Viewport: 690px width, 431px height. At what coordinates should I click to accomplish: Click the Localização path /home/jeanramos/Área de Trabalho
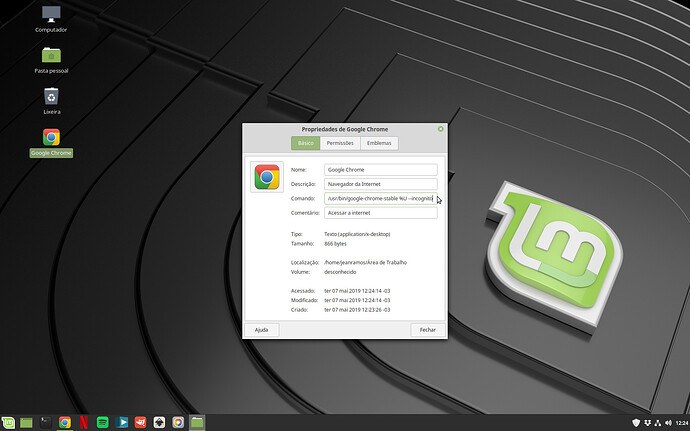(365, 262)
